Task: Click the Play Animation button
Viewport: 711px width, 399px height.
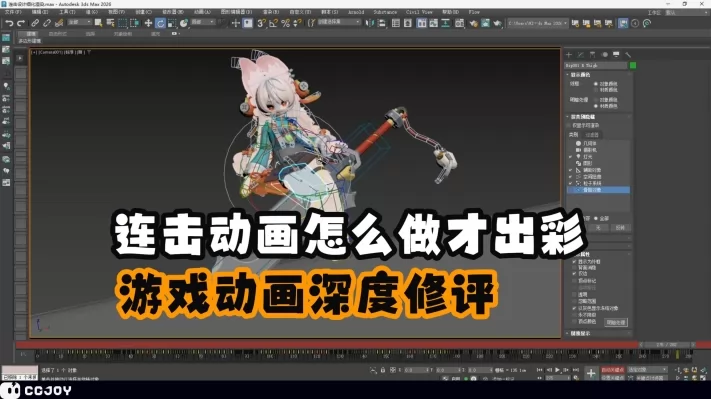Action: click(x=558, y=370)
